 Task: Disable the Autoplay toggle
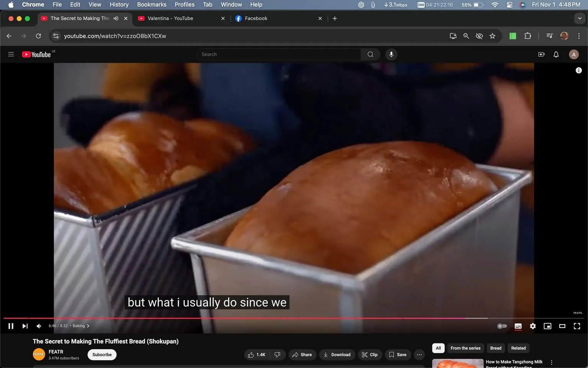502,326
